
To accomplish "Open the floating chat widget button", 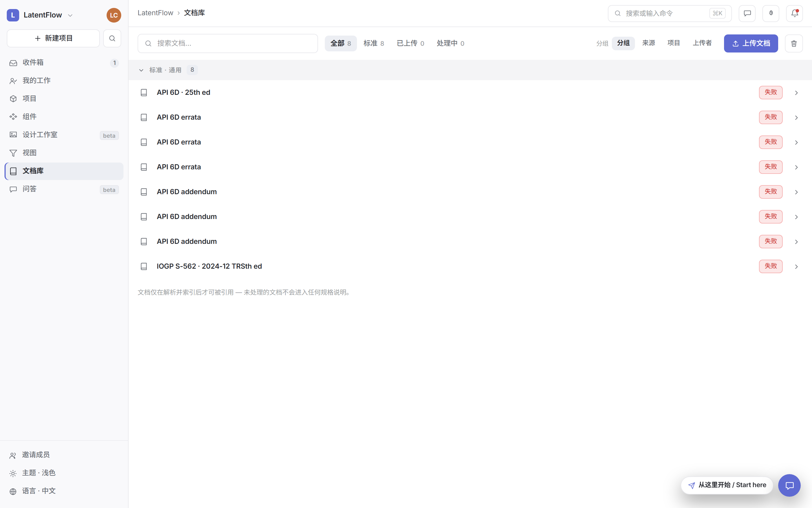I will click(x=789, y=485).
